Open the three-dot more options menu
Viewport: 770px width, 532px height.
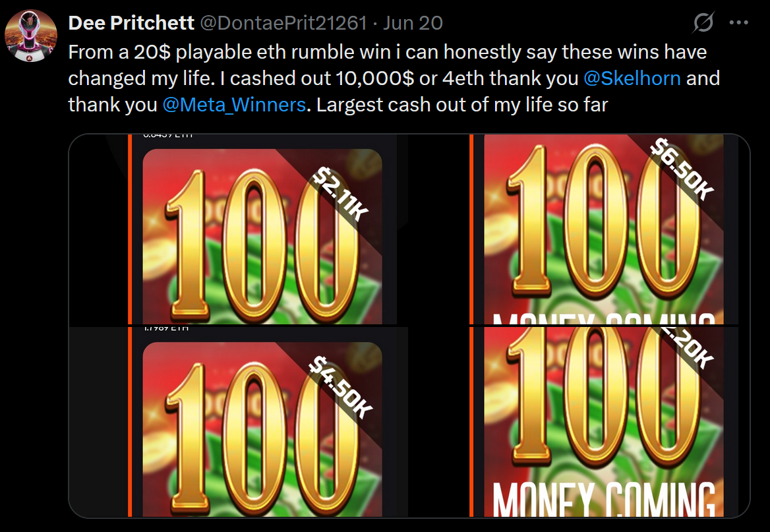pyautogui.click(x=739, y=22)
